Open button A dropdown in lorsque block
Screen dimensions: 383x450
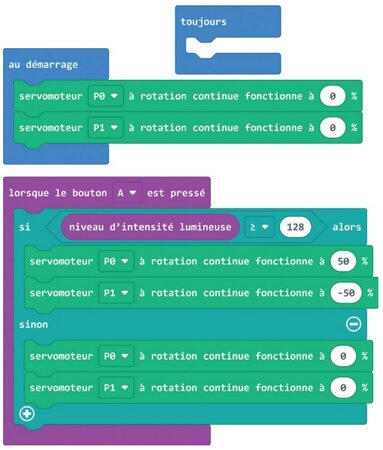pyautogui.click(x=126, y=193)
